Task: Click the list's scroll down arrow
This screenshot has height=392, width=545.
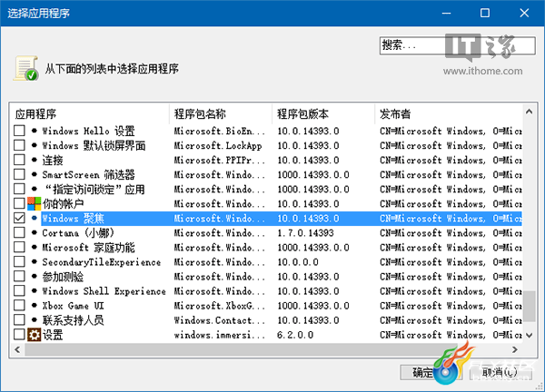Action: [x=530, y=335]
